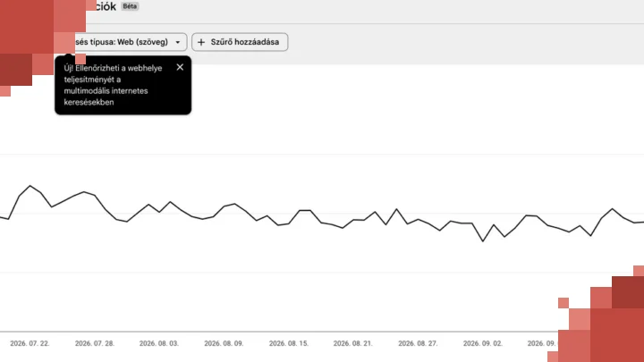Screen dimensions: 644x362
Task: Click the last chart peak near the right edge
Action: [x=613, y=209]
